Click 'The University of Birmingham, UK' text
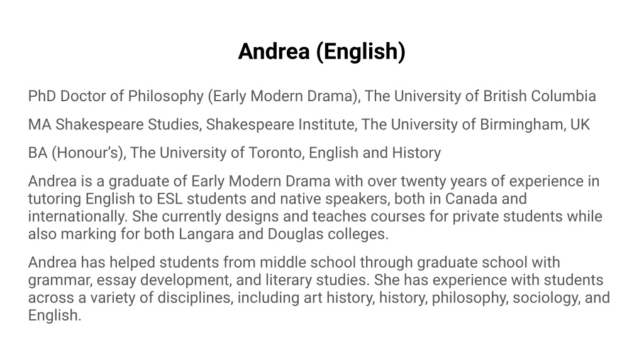The width and height of the screenshot is (644, 362). coord(475,124)
